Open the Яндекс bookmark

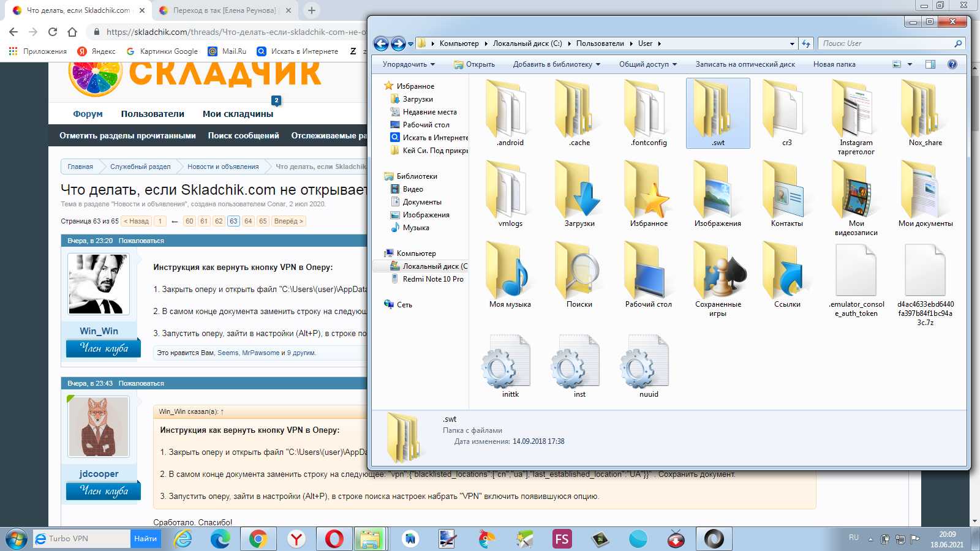(x=96, y=51)
